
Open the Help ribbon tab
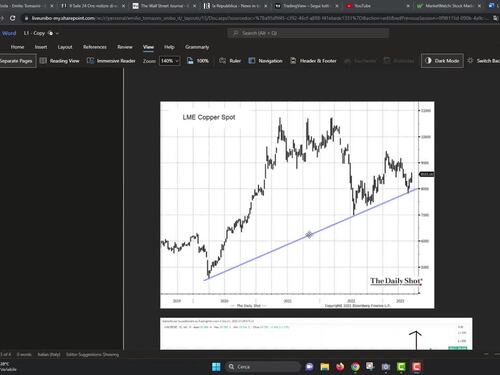click(x=169, y=47)
